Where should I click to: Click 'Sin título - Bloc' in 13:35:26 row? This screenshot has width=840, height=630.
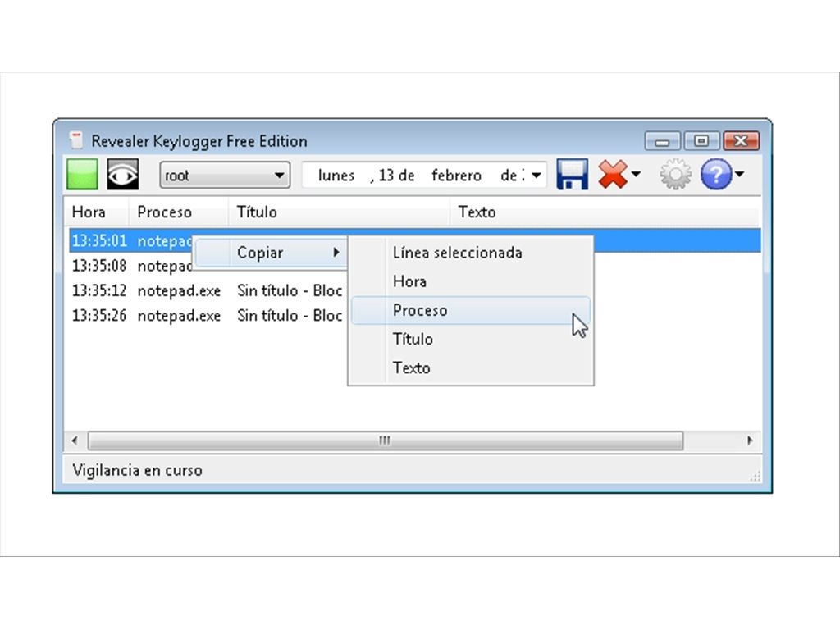[290, 316]
